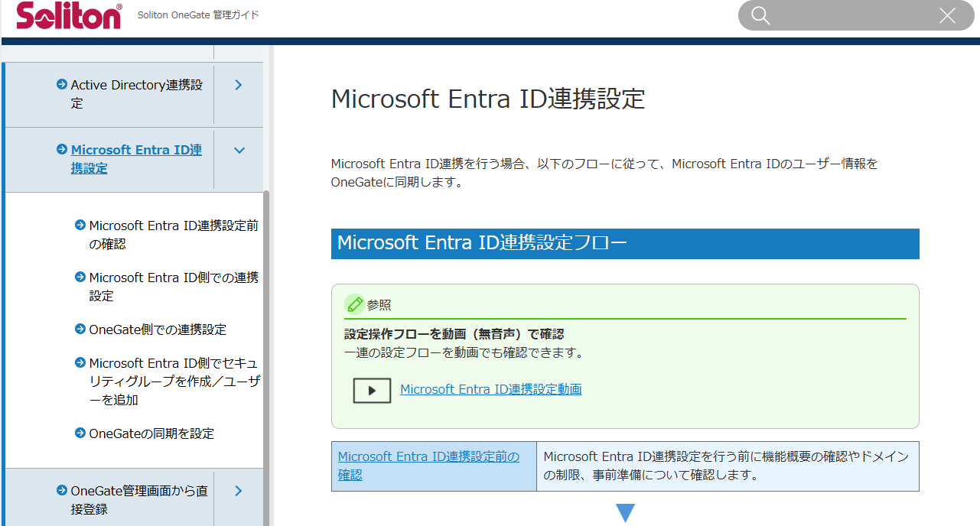Open sidebar item Microsoft Entra ID連携設定前の確認
980x526 pixels.
[x=174, y=235]
